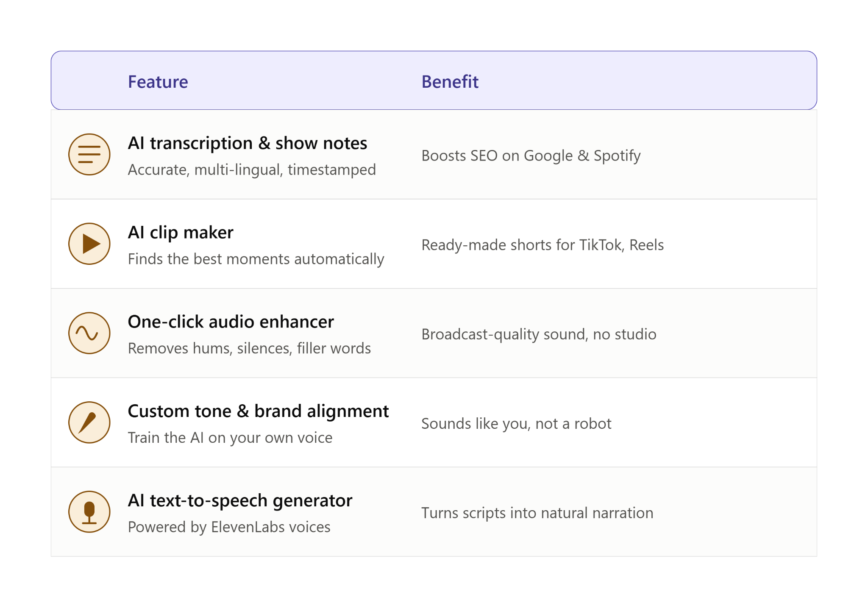
Task: Select the Benefit column header
Action: (x=450, y=81)
